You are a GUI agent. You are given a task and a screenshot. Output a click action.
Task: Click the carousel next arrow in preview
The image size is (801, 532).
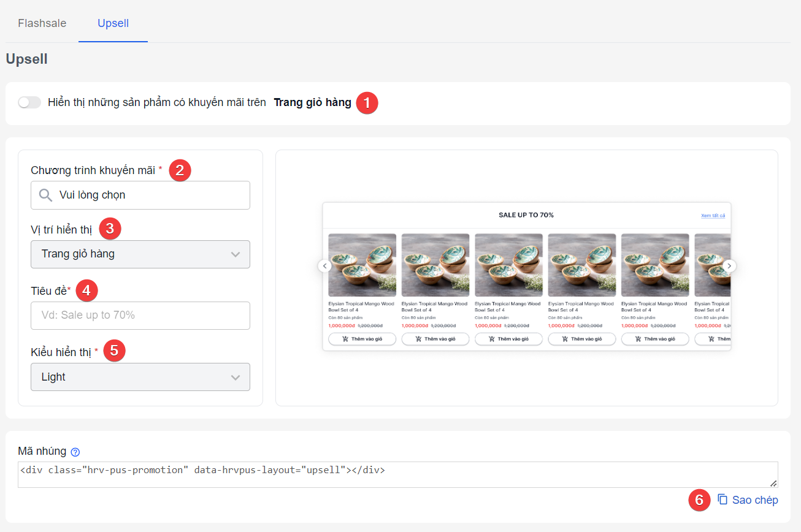(x=729, y=266)
